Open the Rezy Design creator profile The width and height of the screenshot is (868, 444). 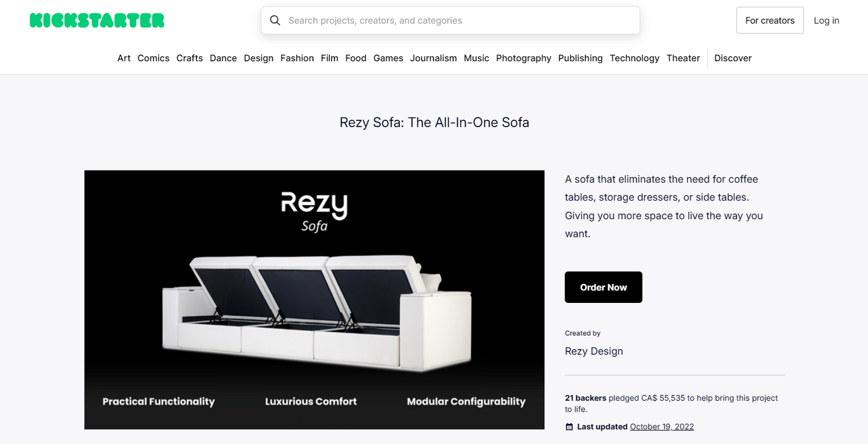tap(594, 351)
